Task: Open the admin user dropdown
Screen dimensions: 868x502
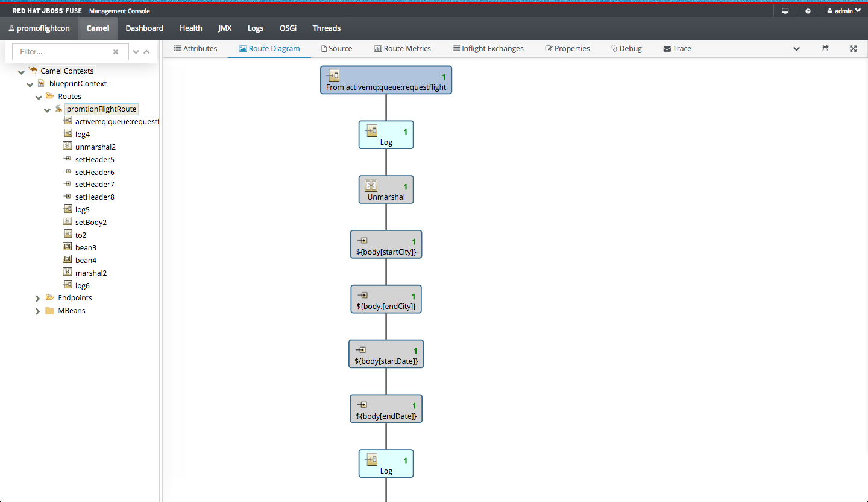Action: point(844,11)
